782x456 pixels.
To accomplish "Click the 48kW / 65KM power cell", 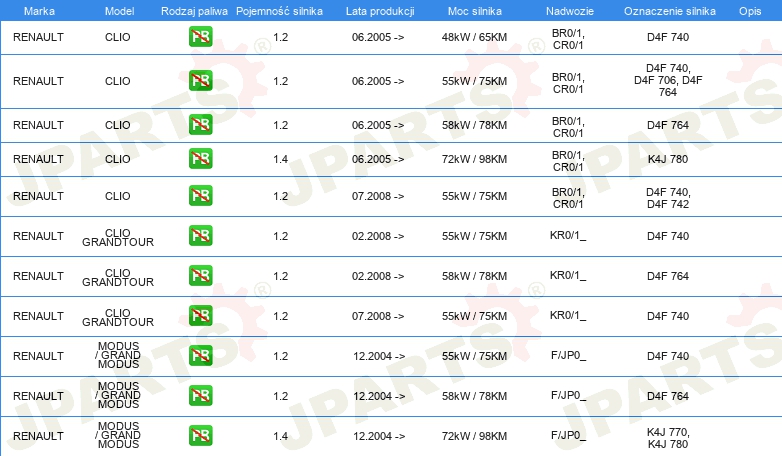I will pyautogui.click(x=474, y=37).
